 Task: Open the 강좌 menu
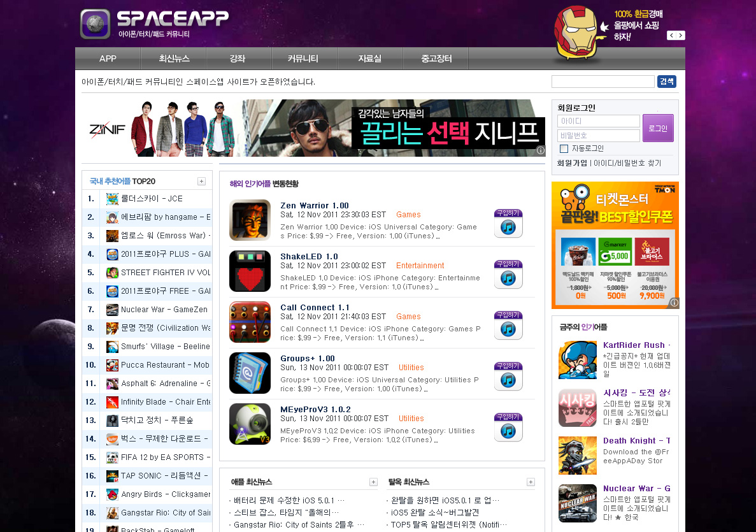(x=238, y=59)
